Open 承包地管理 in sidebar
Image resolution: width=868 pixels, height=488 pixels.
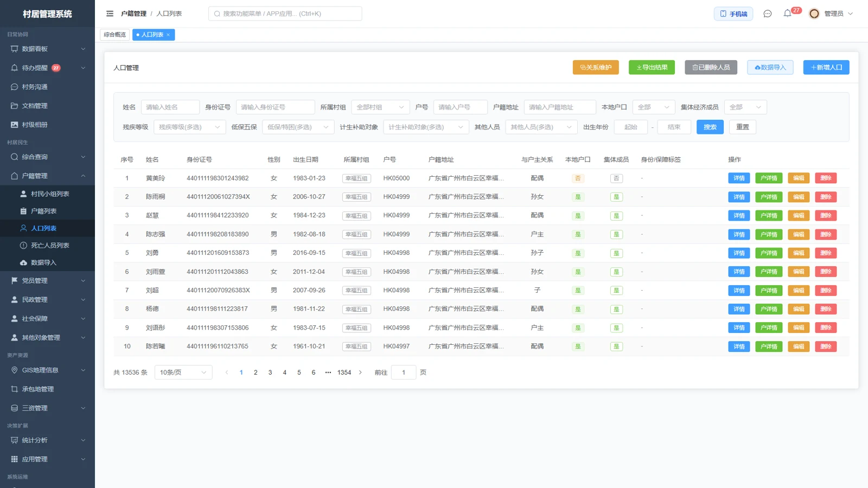click(x=47, y=389)
